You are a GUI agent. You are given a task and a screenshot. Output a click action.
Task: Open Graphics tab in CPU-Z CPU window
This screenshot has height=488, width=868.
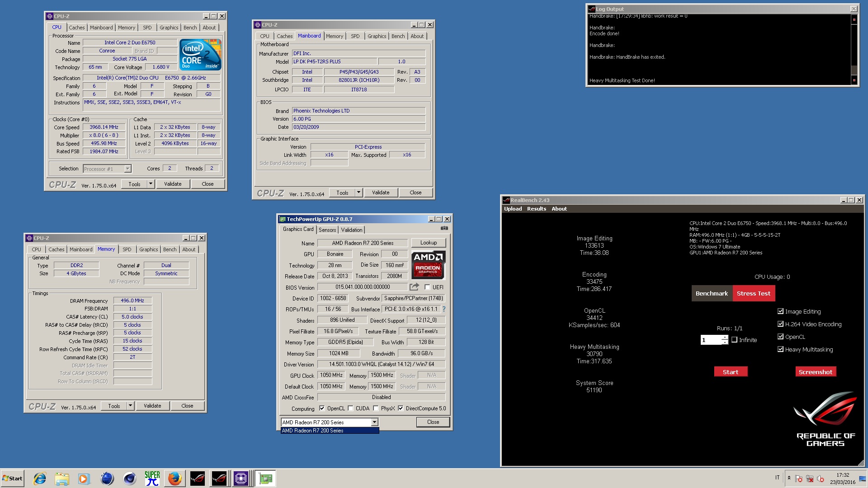[x=169, y=28]
